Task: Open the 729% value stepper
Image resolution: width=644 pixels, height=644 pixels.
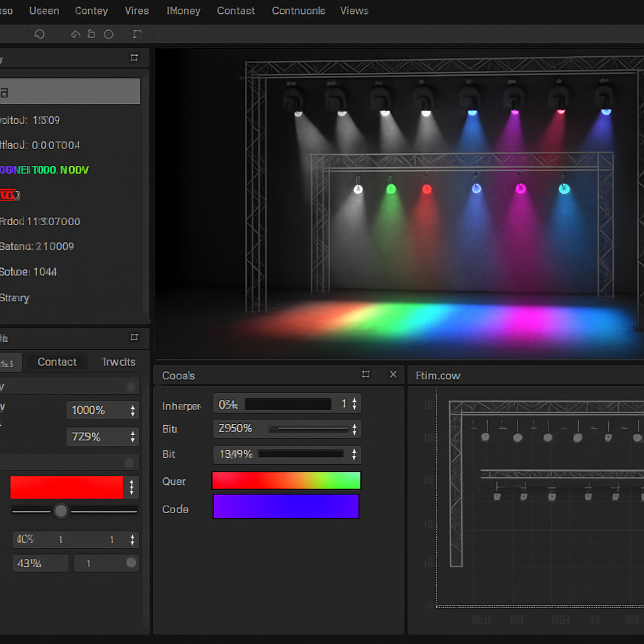Action: coord(133,436)
